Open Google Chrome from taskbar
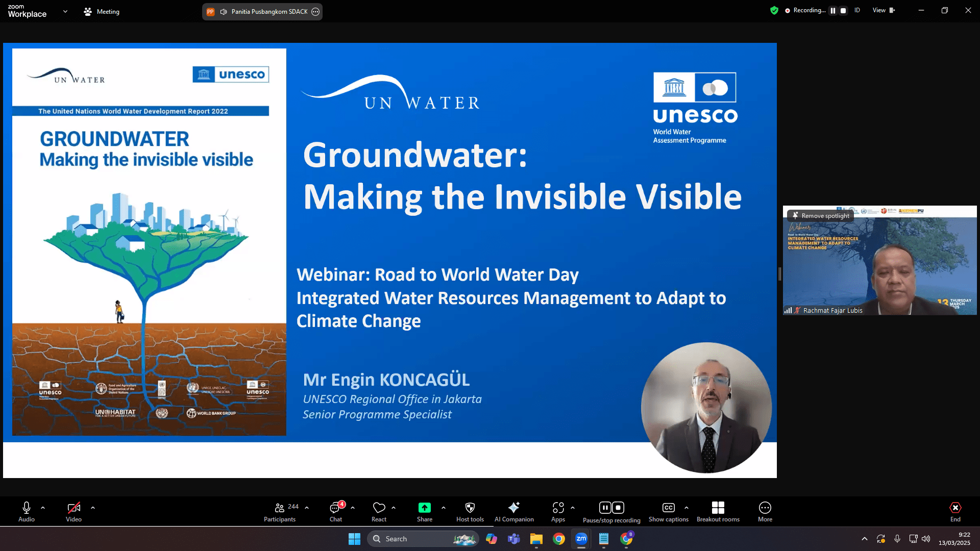980x551 pixels. tap(559, 539)
